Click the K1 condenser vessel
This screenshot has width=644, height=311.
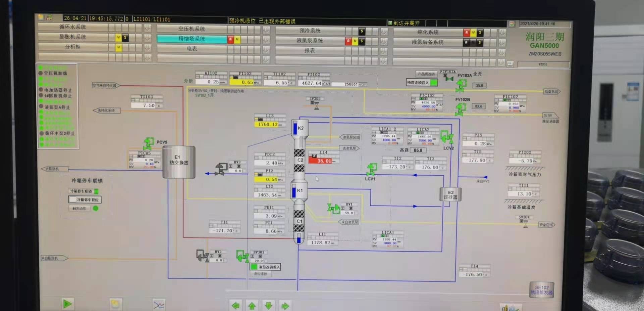pos(299,191)
